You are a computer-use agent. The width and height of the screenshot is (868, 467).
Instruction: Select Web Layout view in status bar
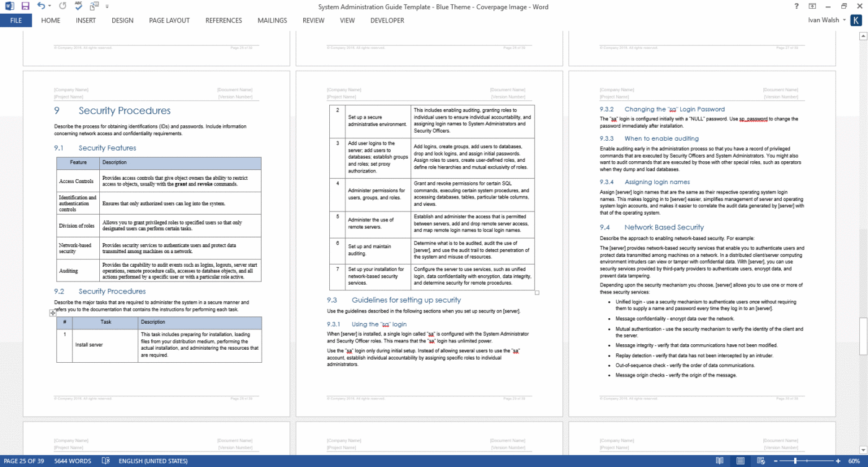point(761,461)
